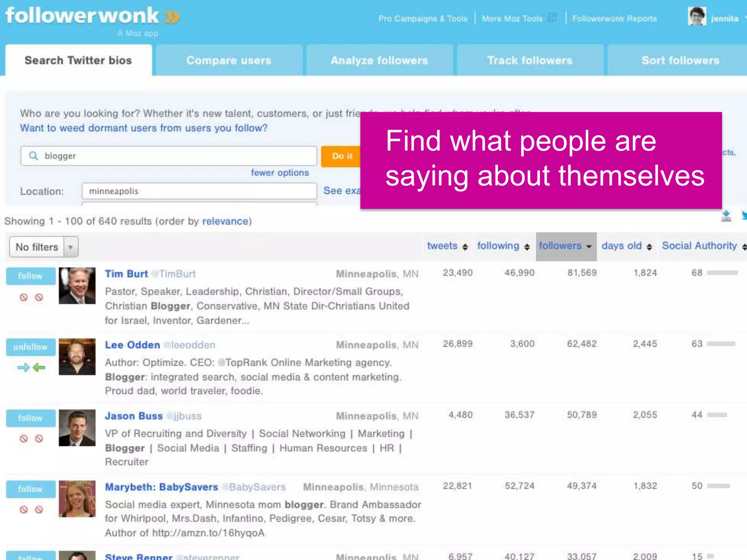Sort results by tweets column
This screenshot has width=747, height=560.
pos(447,246)
